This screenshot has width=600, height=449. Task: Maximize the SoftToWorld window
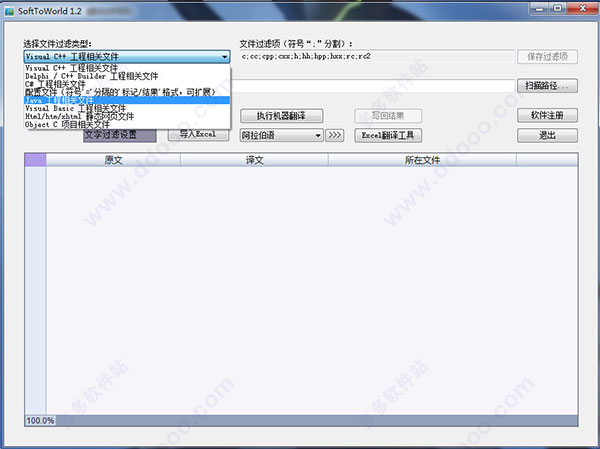(558, 9)
